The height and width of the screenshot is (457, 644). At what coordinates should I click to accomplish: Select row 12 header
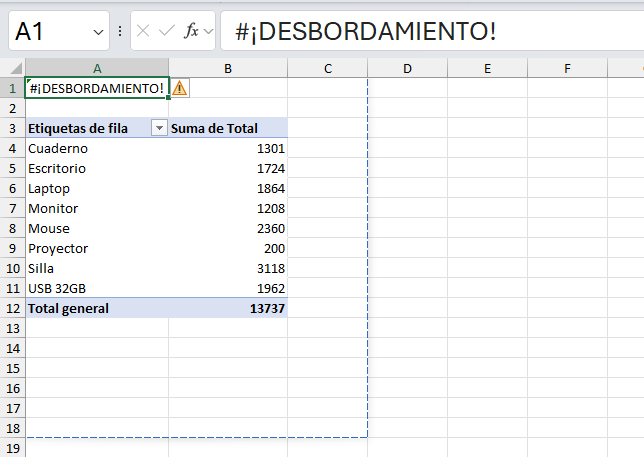tap(12, 308)
